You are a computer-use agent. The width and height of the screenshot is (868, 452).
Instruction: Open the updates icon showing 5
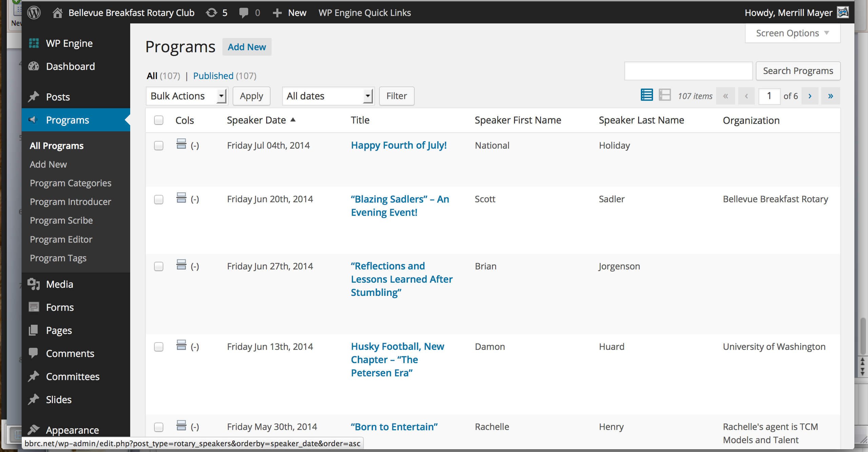(x=211, y=13)
